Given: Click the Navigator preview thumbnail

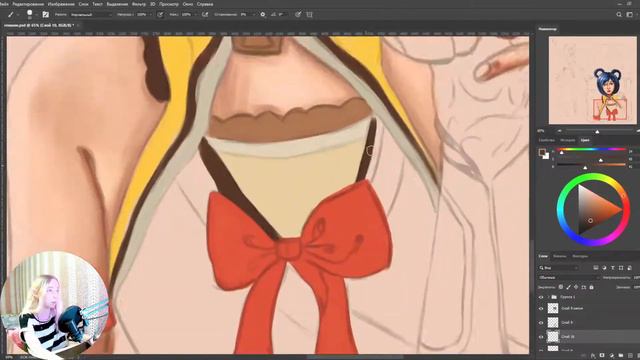Looking at the screenshot, I should 592,80.
